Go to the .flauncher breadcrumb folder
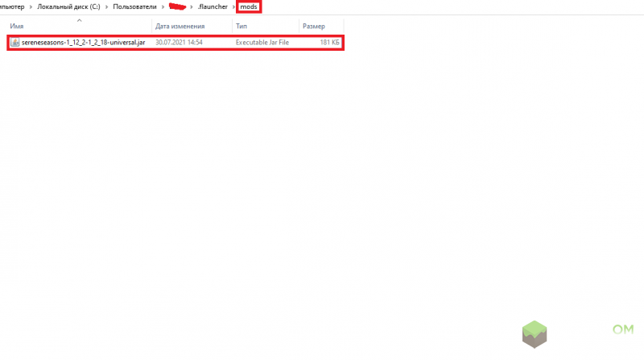This screenshot has width=644, height=360. (214, 6)
